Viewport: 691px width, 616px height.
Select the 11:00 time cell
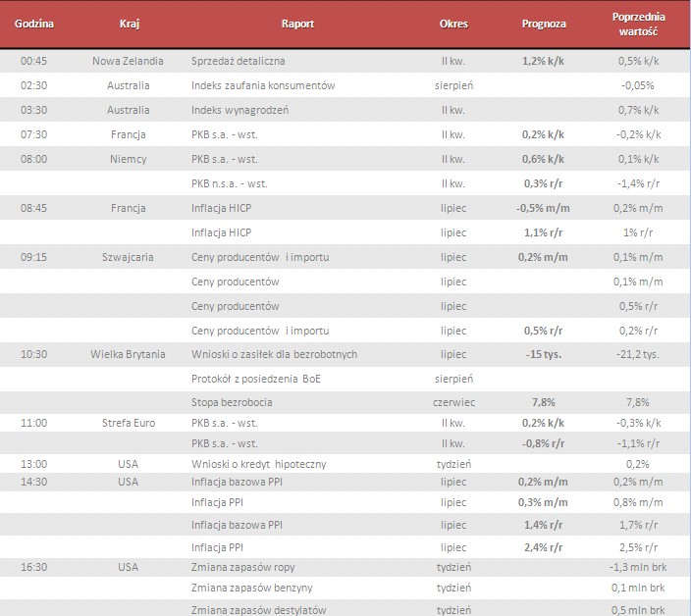point(33,423)
